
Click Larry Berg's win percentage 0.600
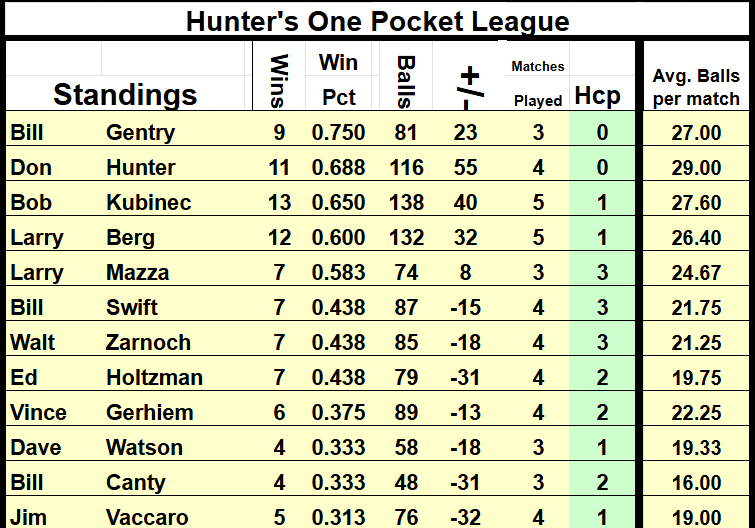coord(338,237)
